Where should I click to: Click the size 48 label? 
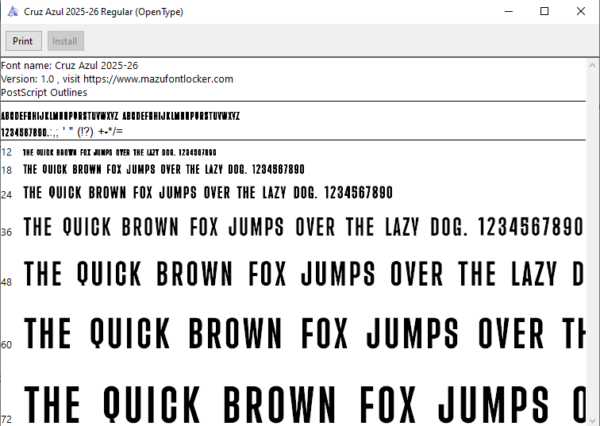coord(7,282)
